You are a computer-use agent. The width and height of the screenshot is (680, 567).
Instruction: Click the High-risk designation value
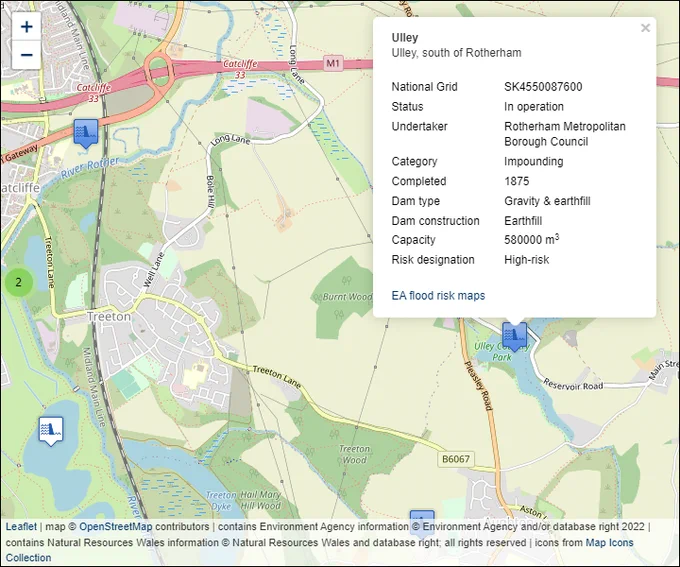(526, 260)
